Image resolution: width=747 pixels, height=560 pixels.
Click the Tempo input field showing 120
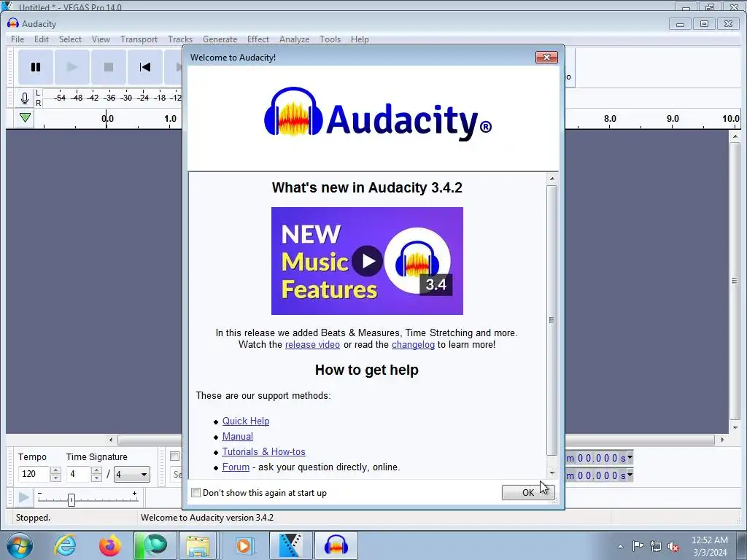point(34,474)
